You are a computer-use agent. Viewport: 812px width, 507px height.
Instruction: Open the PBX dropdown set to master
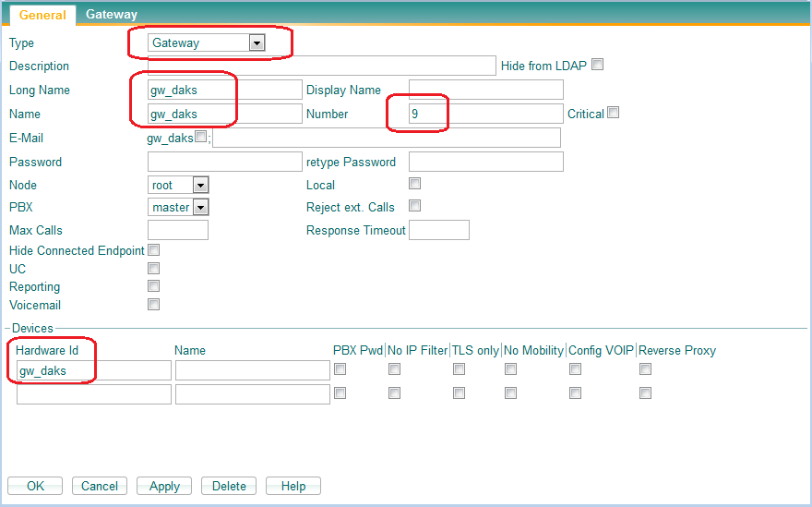pyautogui.click(x=179, y=208)
